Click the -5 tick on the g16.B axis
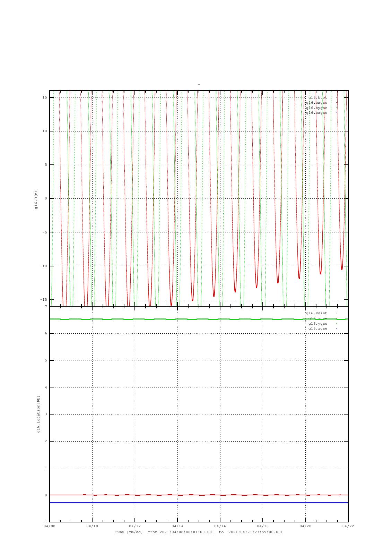Screen dimensions: 392x555 (45, 232)
